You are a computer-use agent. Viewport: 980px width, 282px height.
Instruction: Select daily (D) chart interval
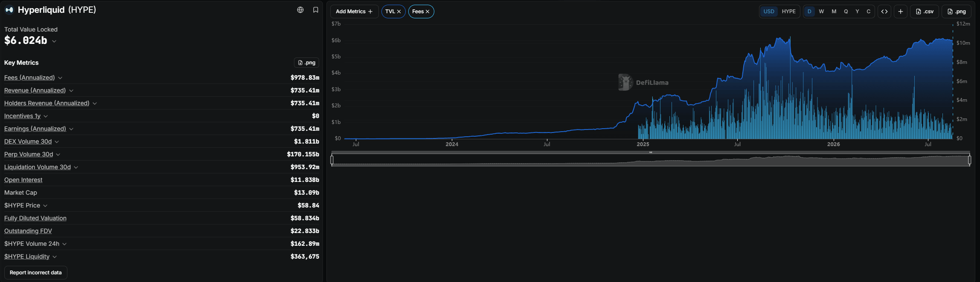pos(809,12)
